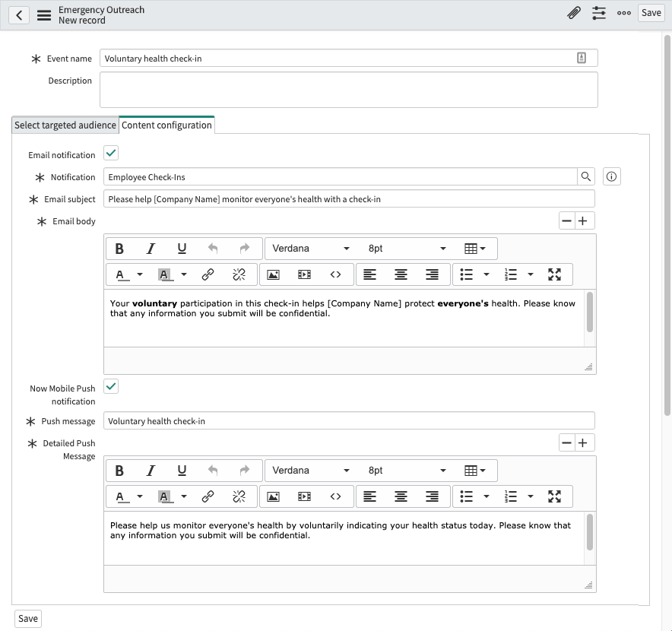Apply bold in Email body editor
The height and width of the screenshot is (631, 672).
pyautogui.click(x=119, y=249)
